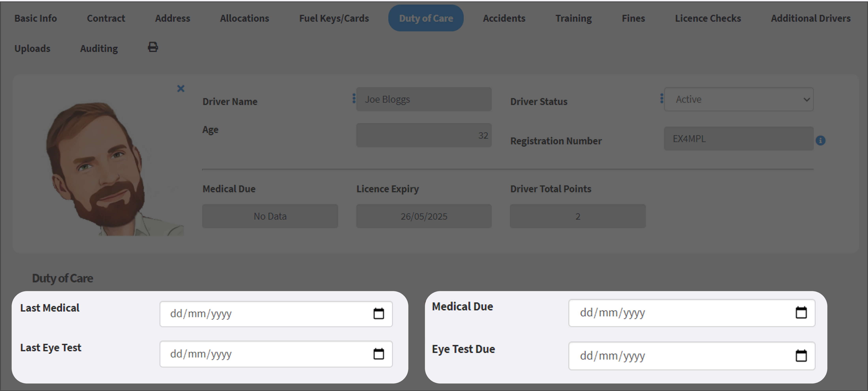Image resolution: width=868 pixels, height=391 pixels.
Task: Click the Last Eye Test date field
Action: point(276,354)
